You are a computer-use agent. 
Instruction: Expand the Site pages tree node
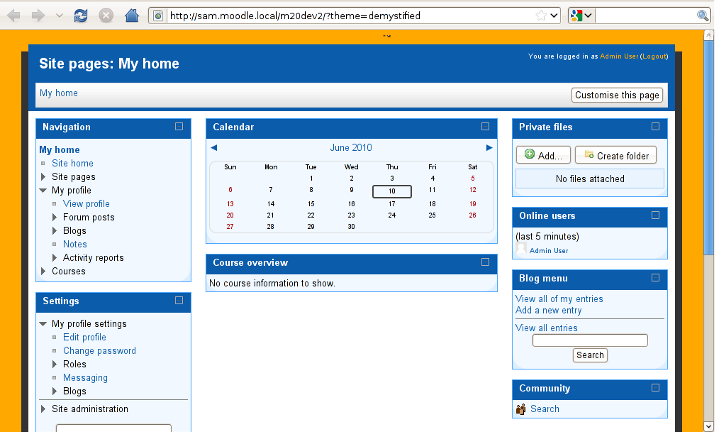click(43, 177)
